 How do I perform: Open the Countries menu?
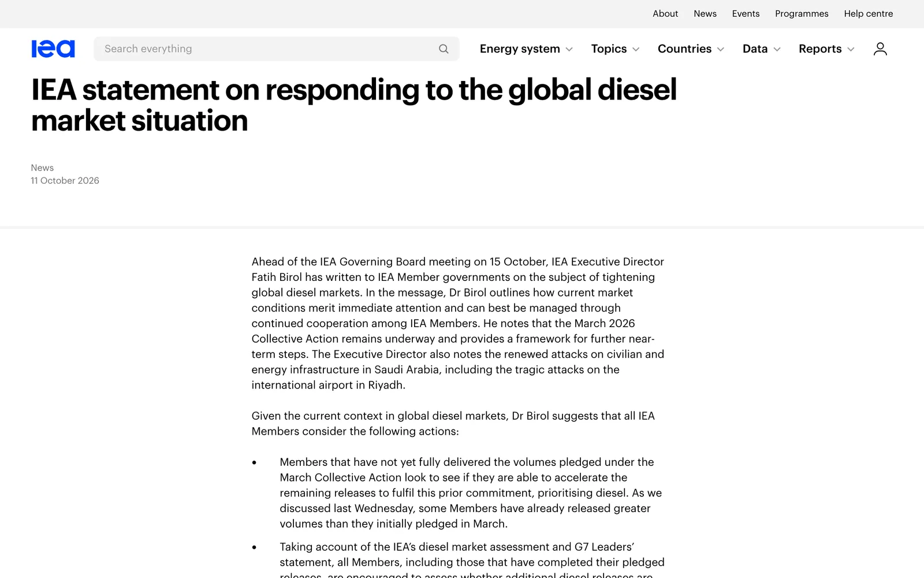click(684, 49)
